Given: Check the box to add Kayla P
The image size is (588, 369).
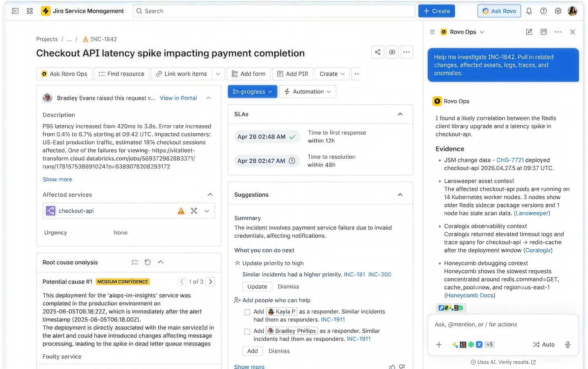Looking at the screenshot, I should 247,312.
